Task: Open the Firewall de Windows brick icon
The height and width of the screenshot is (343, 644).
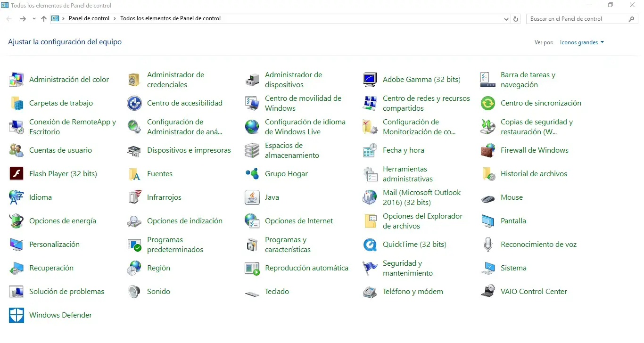Action: point(488,150)
